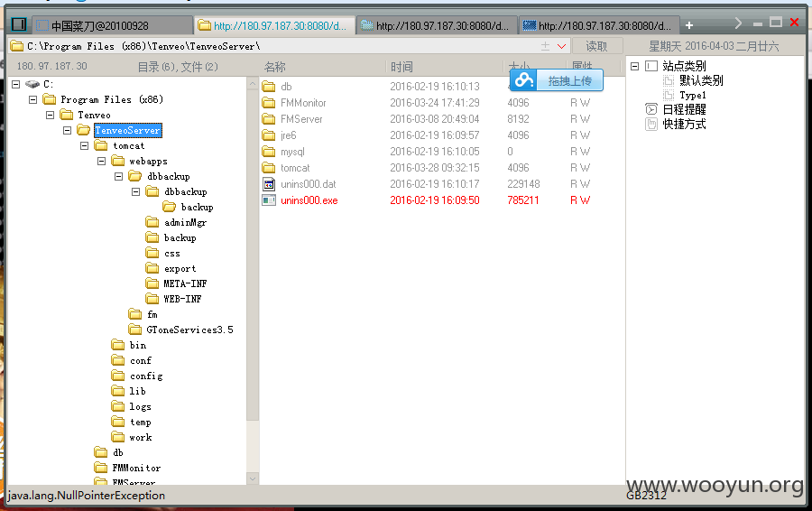
Task: Collapse the tomcat tree node
Action: pyautogui.click(x=84, y=145)
